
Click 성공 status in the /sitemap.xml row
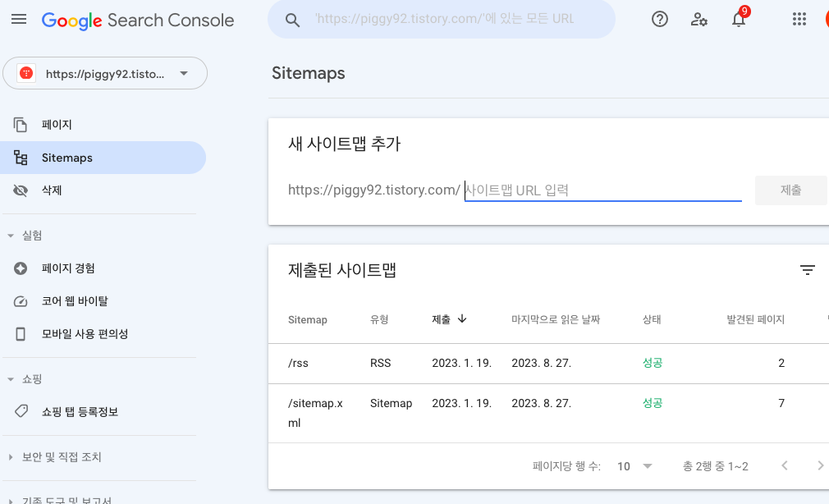point(653,404)
